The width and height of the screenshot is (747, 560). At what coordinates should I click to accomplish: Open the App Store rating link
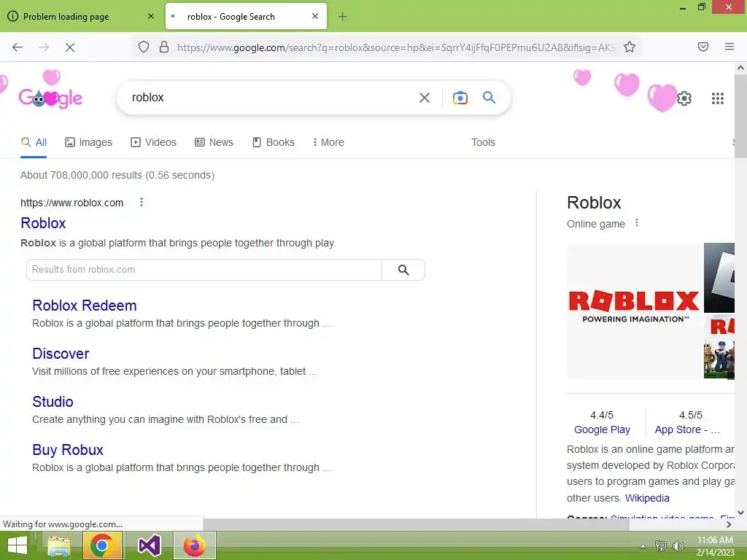[687, 429]
